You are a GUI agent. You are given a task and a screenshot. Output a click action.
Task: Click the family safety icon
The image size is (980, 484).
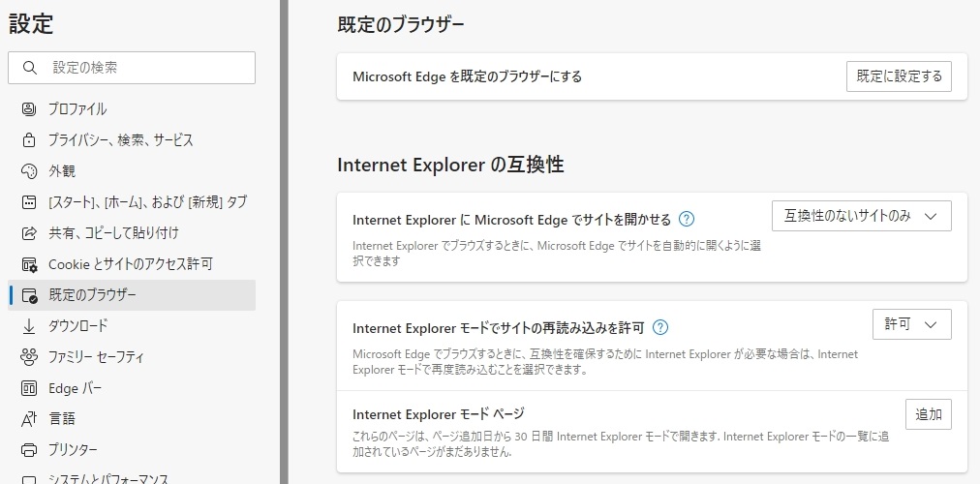29,357
